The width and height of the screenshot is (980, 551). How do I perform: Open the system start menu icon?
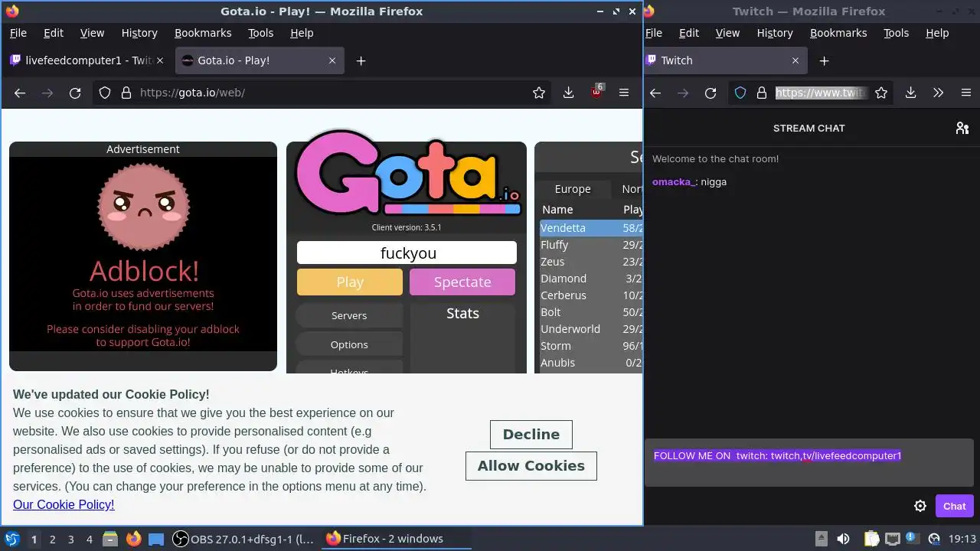[12, 539]
